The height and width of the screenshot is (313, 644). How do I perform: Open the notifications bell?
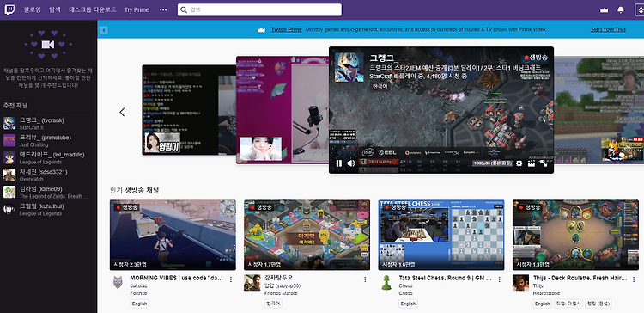pos(621,9)
